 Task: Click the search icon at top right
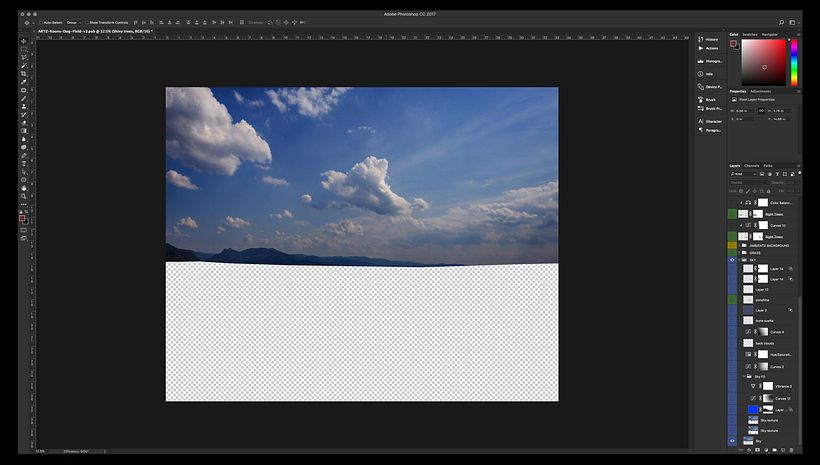coord(780,21)
